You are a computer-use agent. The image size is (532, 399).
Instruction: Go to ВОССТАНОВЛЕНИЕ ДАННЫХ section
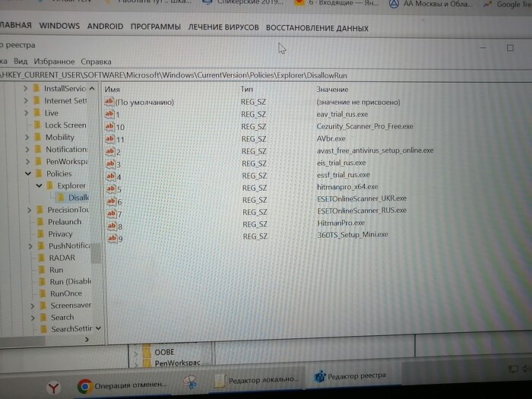317,28
